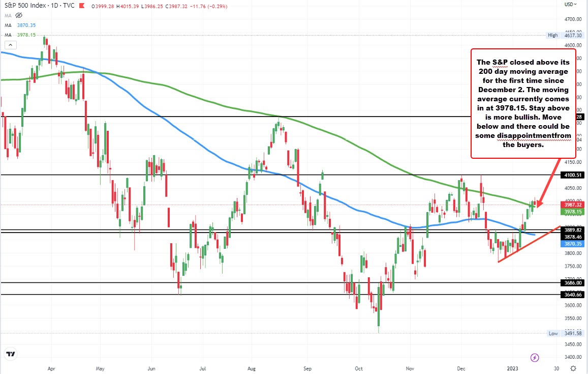Click the red 3987.32 last price label
The width and height of the screenshot is (588, 374).
[573, 205]
